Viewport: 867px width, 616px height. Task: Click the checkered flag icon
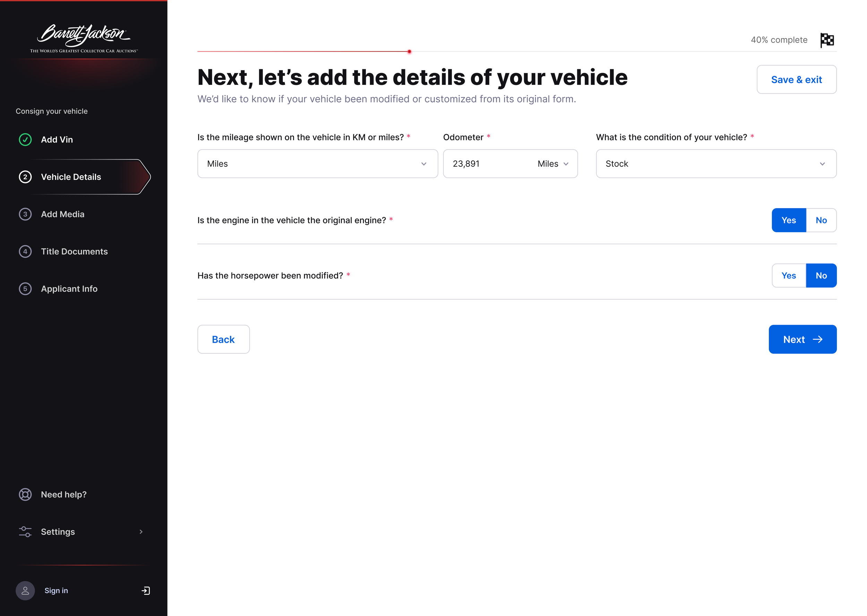pyautogui.click(x=827, y=40)
